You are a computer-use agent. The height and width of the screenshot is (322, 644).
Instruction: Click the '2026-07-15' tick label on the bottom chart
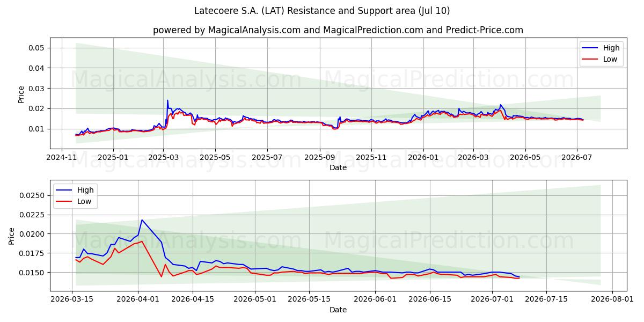(547, 300)
